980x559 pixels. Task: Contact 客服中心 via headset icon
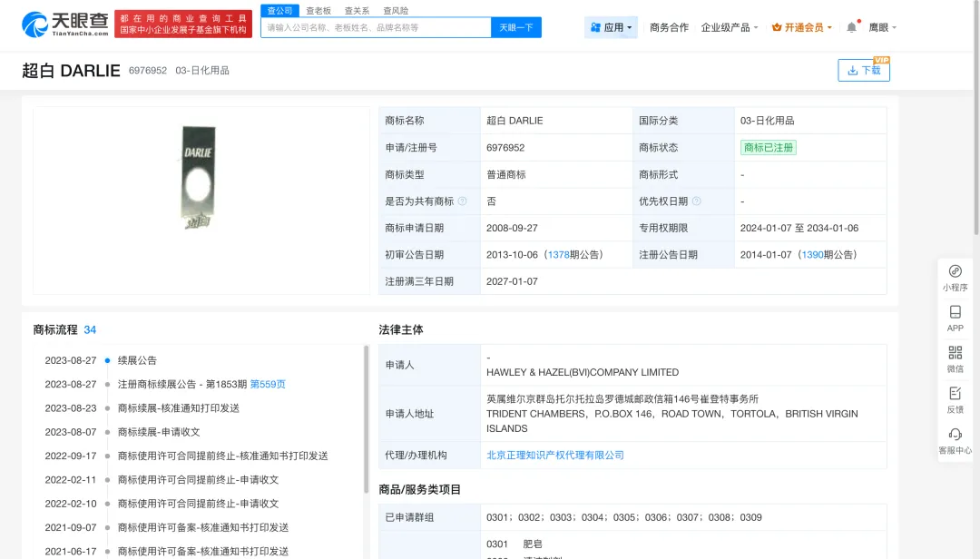[955, 435]
